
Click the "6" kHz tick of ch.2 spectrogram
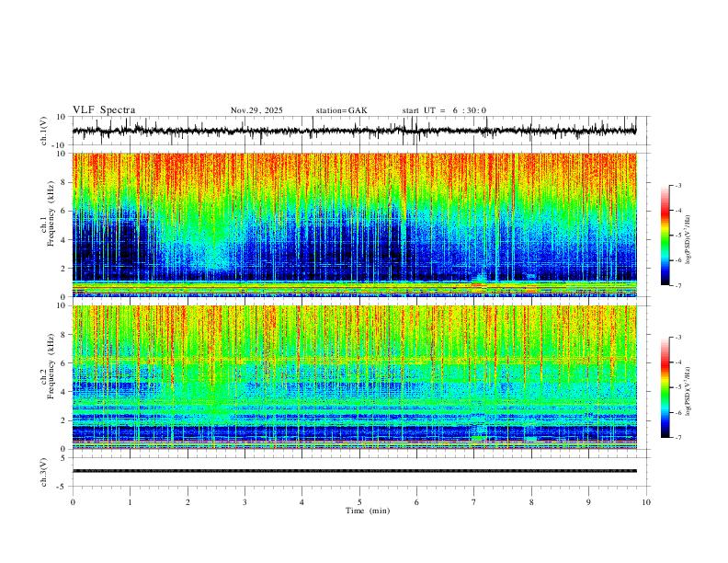click(x=65, y=363)
